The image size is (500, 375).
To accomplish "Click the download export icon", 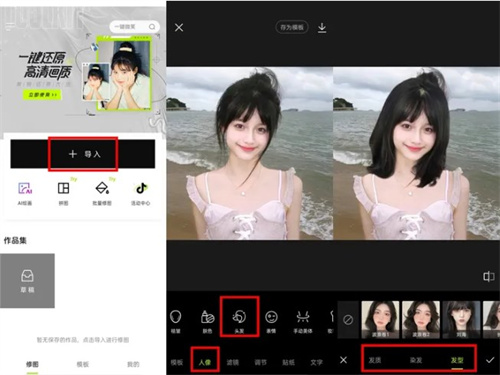I will point(322,28).
